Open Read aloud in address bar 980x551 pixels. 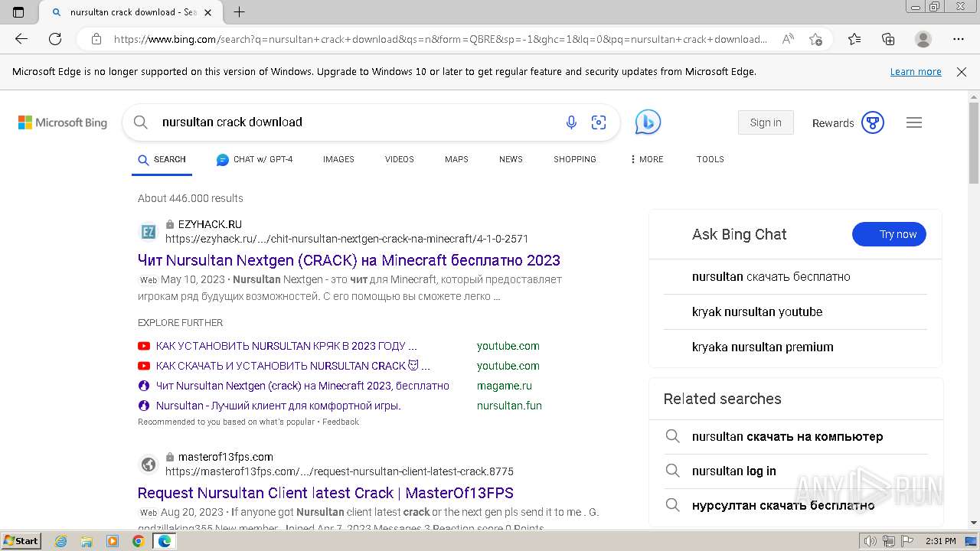(788, 39)
